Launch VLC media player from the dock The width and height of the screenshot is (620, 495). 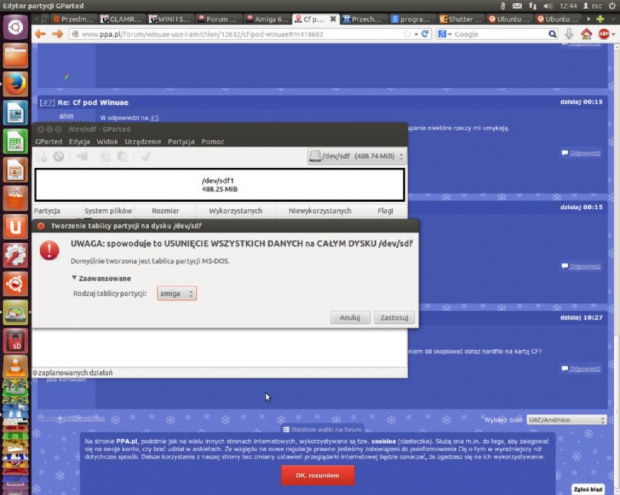(x=15, y=367)
